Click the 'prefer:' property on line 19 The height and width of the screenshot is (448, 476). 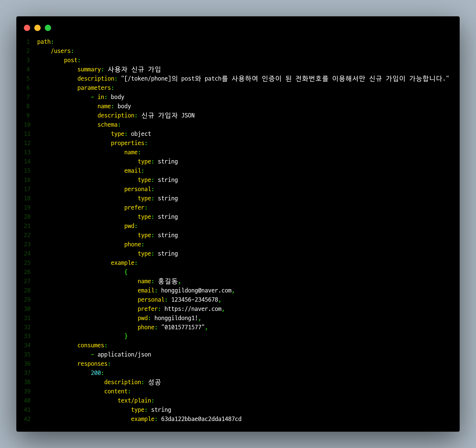[136, 208]
